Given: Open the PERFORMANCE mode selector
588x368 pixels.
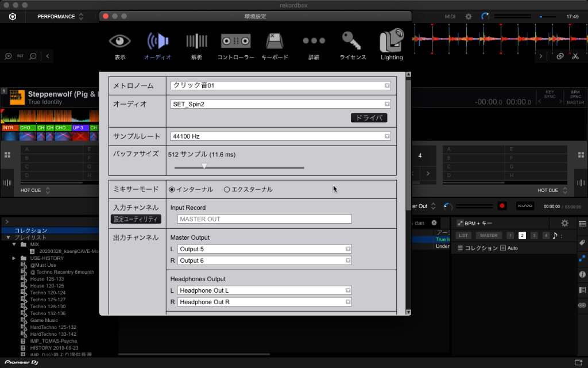Looking at the screenshot, I should [x=60, y=17].
